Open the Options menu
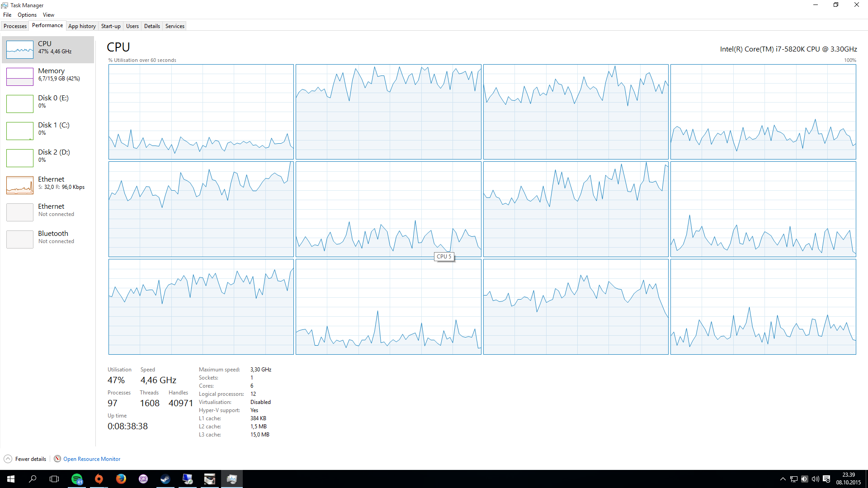868x488 pixels. pyautogui.click(x=27, y=15)
